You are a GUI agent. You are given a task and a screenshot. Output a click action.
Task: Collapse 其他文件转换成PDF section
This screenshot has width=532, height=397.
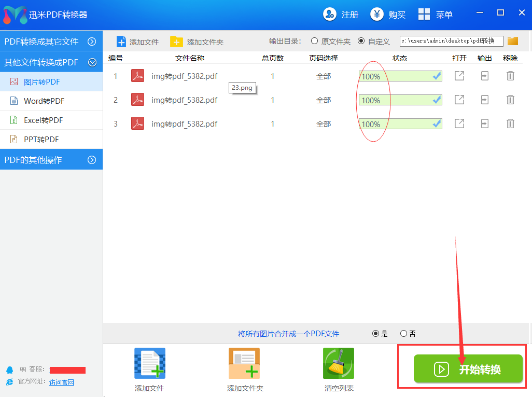coord(92,62)
